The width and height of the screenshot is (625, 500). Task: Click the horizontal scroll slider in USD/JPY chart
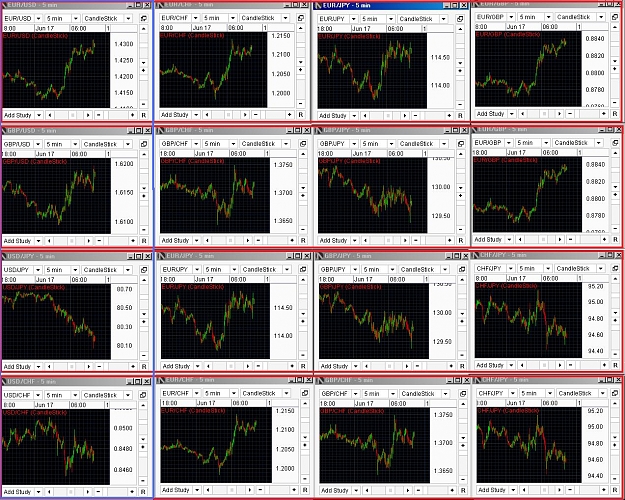[x=72, y=366]
